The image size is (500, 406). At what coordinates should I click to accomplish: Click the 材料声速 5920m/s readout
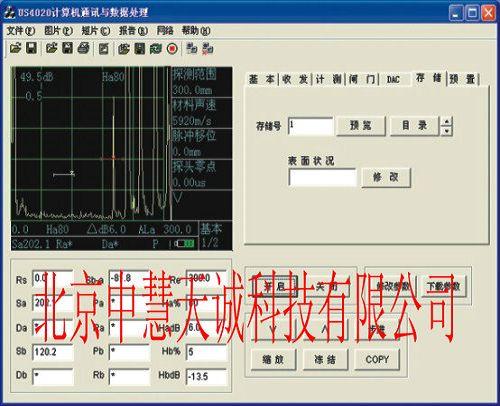click(x=202, y=113)
